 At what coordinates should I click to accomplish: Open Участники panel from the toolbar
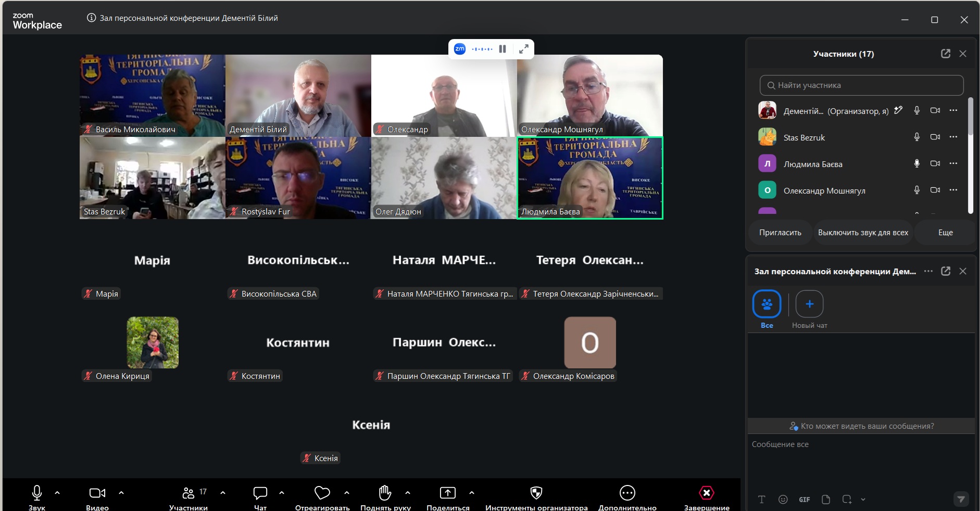(189, 497)
